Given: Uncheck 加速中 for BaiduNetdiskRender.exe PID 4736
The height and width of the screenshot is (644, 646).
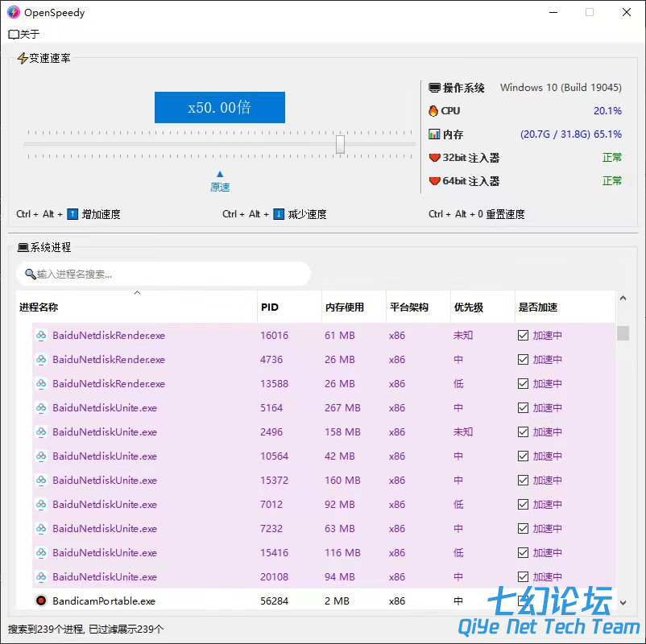Looking at the screenshot, I should tap(523, 360).
